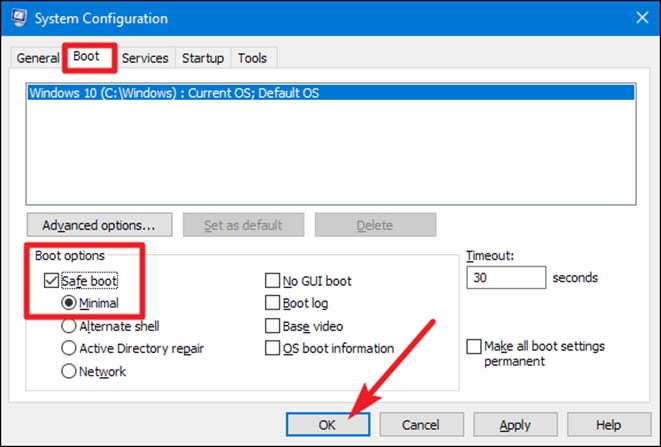Open the Services tab
Screen dimensions: 661x447
tap(145, 58)
